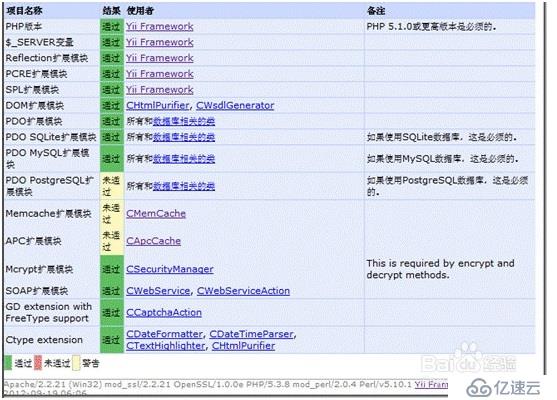Select the PDO扩展模块 row name
The height and width of the screenshot is (400, 557).
(x=34, y=121)
